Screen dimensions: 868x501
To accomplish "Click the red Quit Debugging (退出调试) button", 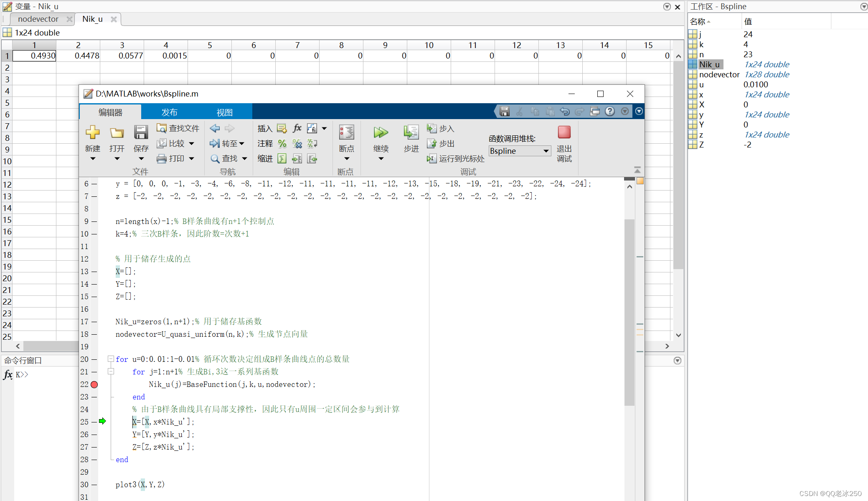I will pyautogui.click(x=564, y=132).
